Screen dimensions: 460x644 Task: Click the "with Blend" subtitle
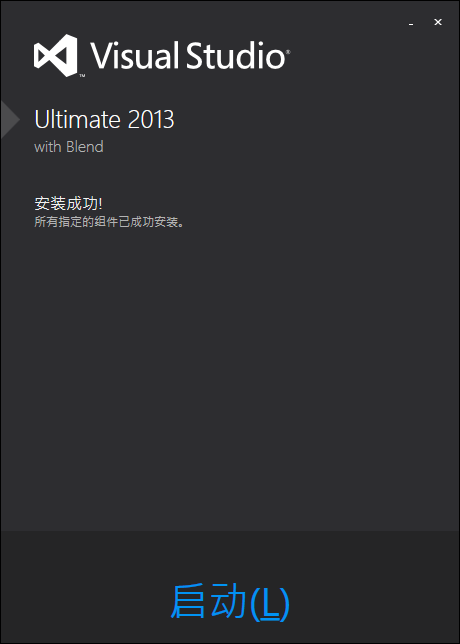tap(69, 147)
